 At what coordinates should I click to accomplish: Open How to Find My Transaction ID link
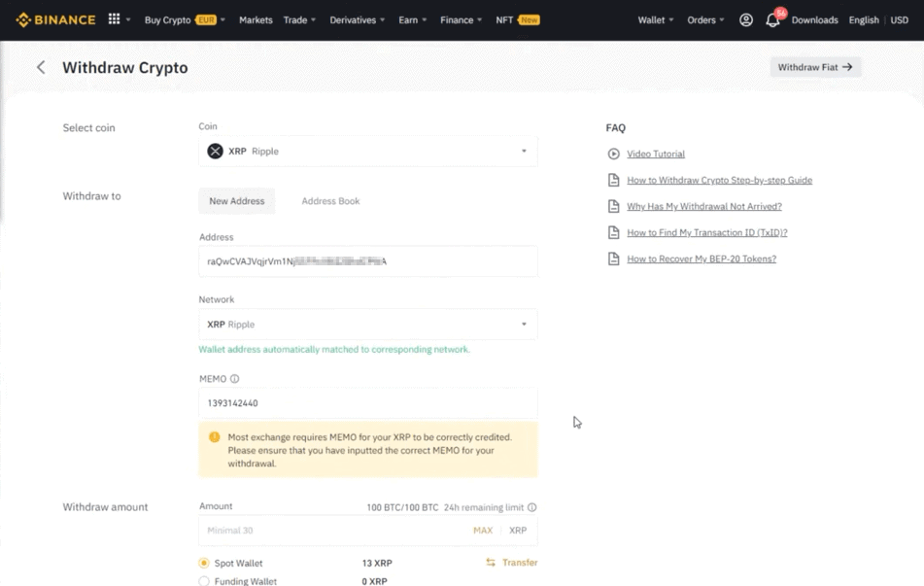[x=707, y=232]
